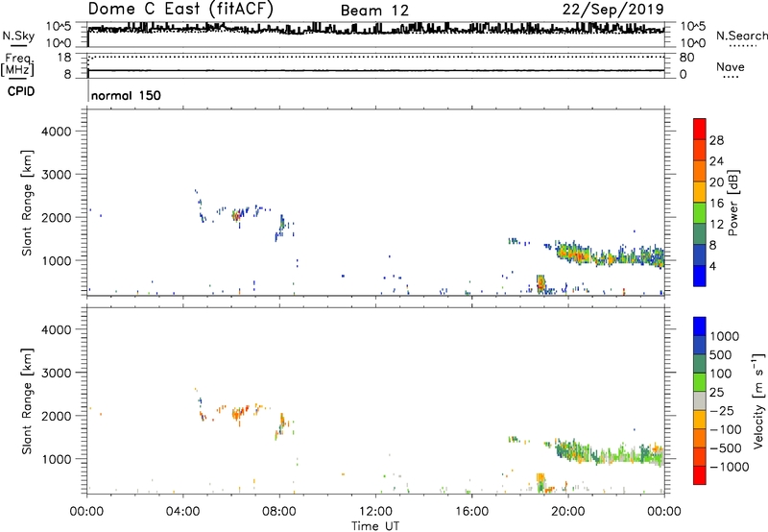
Task: Click the '80' Nave scale label
Action: pos(686,58)
